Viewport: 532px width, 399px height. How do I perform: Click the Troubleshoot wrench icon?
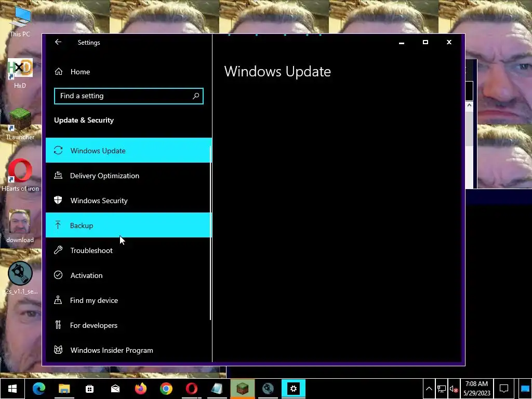[58, 250]
